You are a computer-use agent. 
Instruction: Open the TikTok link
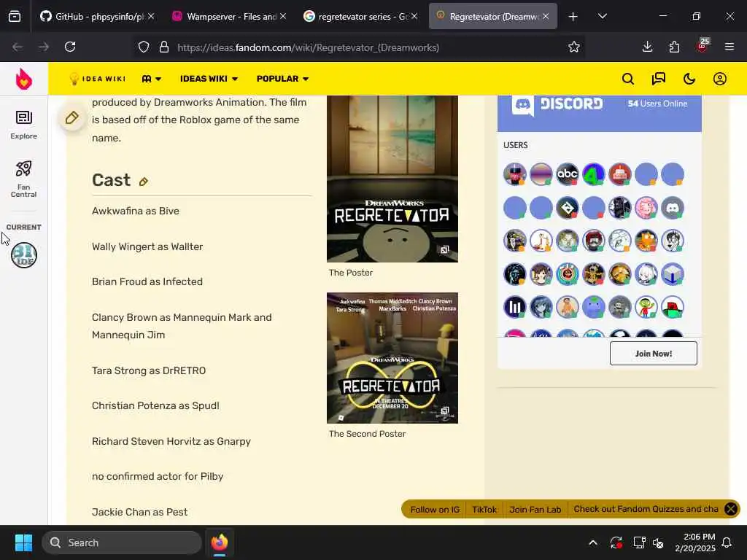[484, 510]
